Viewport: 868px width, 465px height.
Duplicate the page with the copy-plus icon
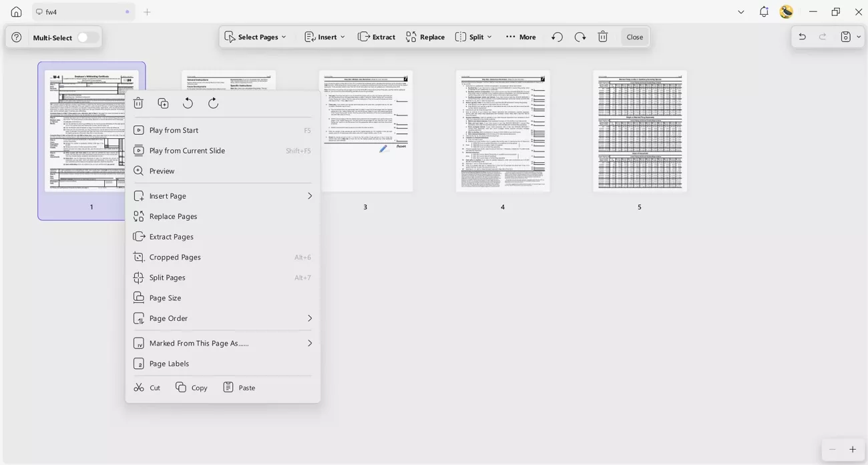coord(163,103)
